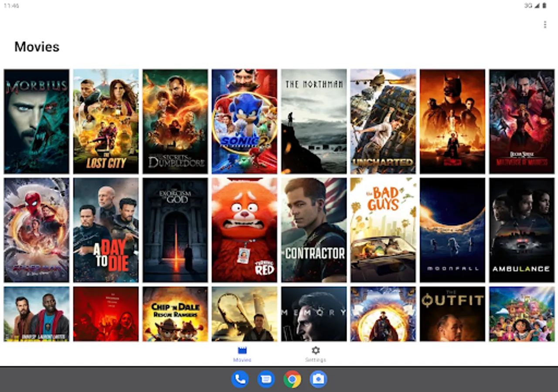This screenshot has width=558, height=392.
Task: Select the fighter jet pilot movie poster
Action: [x=245, y=314]
